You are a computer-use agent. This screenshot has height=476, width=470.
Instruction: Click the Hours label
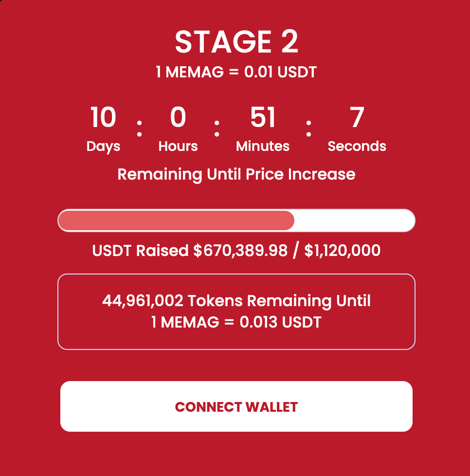coord(178,146)
